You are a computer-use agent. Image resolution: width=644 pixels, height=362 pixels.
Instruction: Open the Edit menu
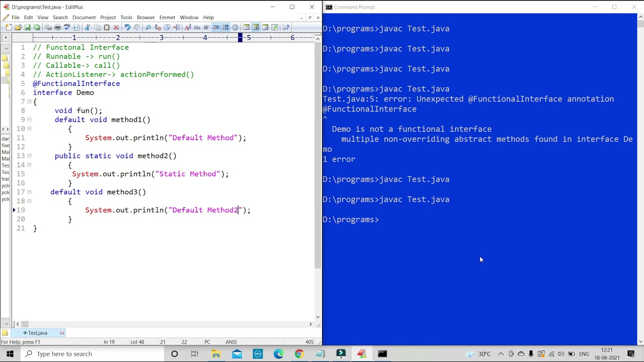click(28, 18)
